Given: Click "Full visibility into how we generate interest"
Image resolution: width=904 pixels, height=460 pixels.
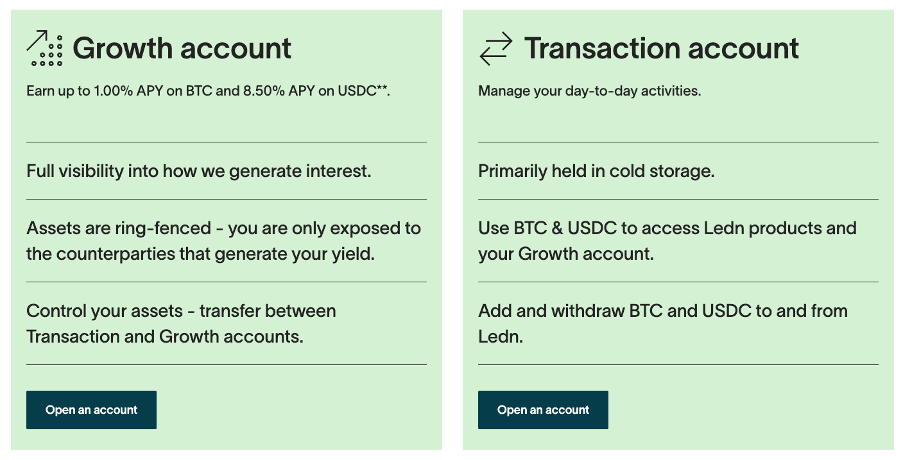Looking at the screenshot, I should (199, 171).
